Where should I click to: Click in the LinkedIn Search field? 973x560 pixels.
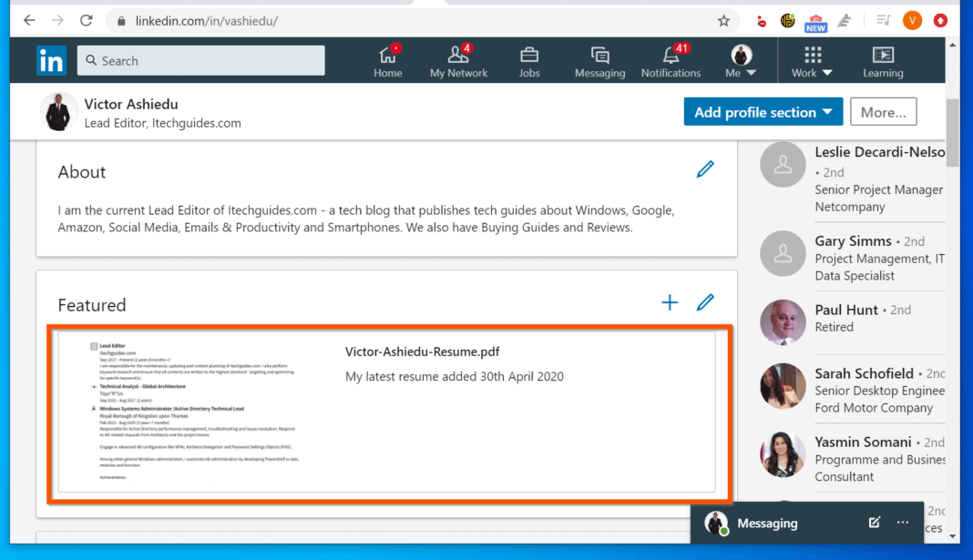coord(201,61)
